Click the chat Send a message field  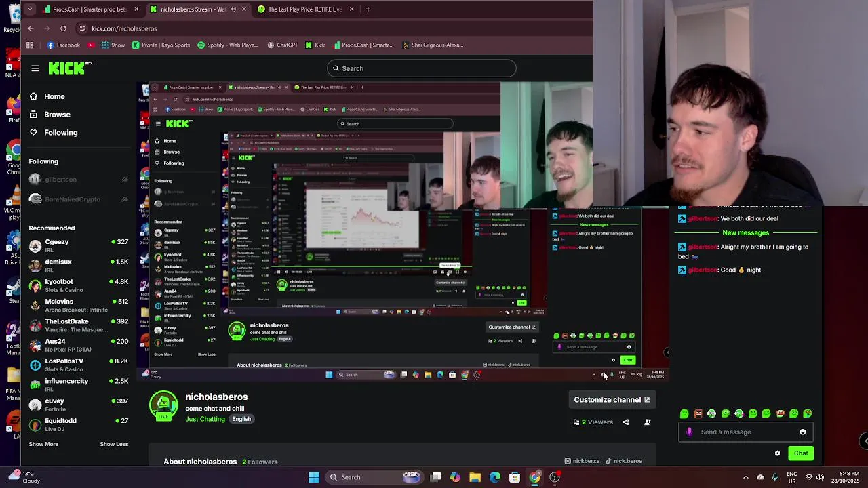[746, 432]
